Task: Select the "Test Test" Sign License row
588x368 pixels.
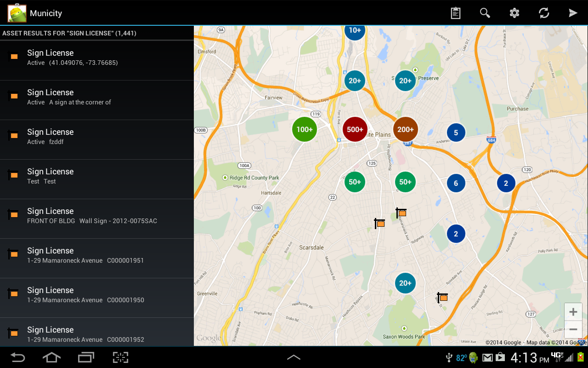Action: [x=97, y=179]
